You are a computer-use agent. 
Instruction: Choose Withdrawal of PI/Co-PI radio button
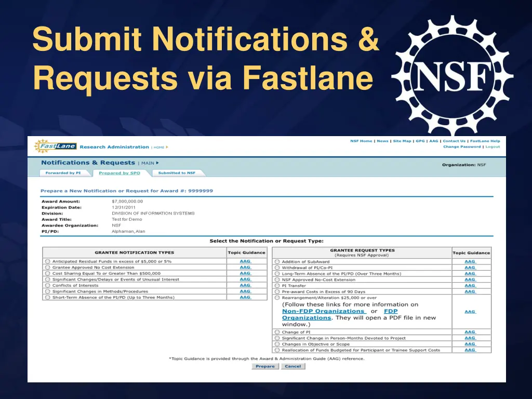[277, 268]
